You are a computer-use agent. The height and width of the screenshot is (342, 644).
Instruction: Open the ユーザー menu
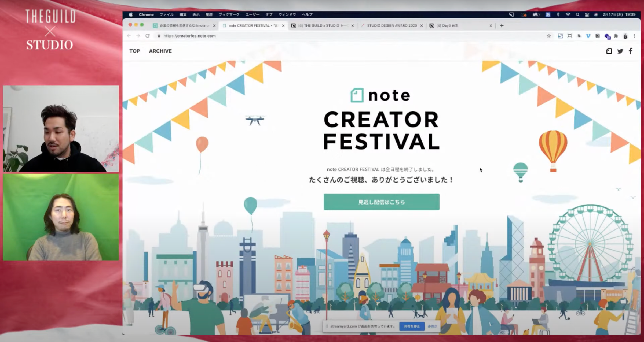click(x=252, y=14)
